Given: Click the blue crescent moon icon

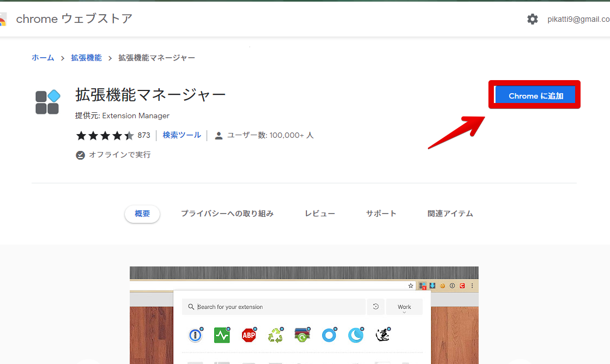Looking at the screenshot, I should coord(356,335).
